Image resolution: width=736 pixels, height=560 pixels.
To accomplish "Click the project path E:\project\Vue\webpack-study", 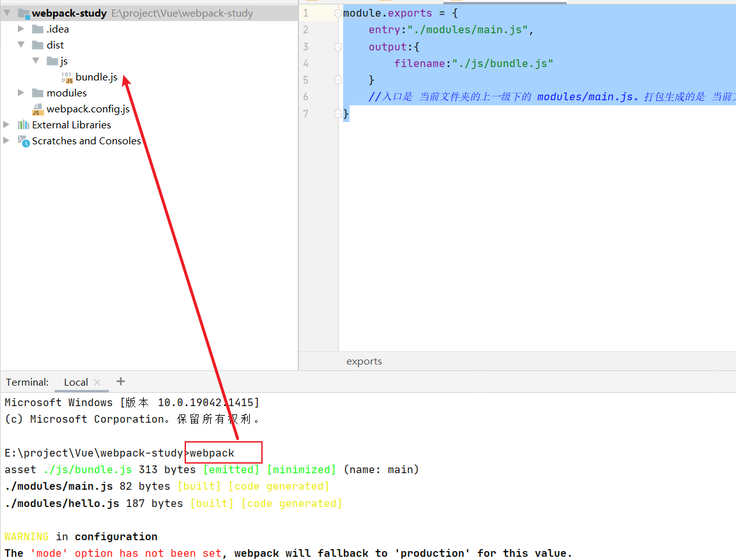I will point(182,13).
